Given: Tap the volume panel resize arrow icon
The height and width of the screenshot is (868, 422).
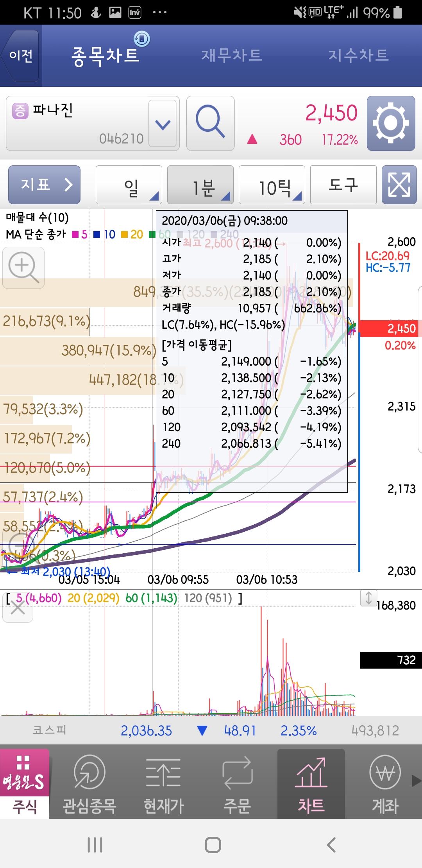Looking at the screenshot, I should 368,598.
